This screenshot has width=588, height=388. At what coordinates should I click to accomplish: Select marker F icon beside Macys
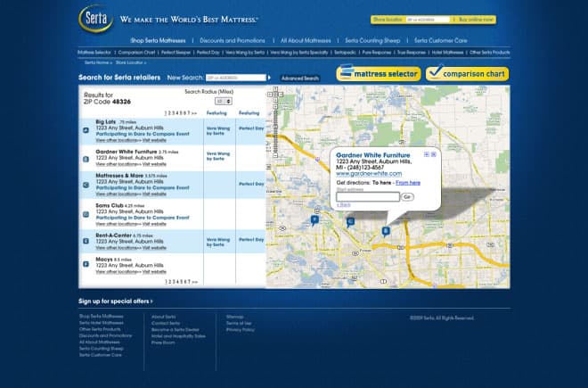tap(86, 264)
